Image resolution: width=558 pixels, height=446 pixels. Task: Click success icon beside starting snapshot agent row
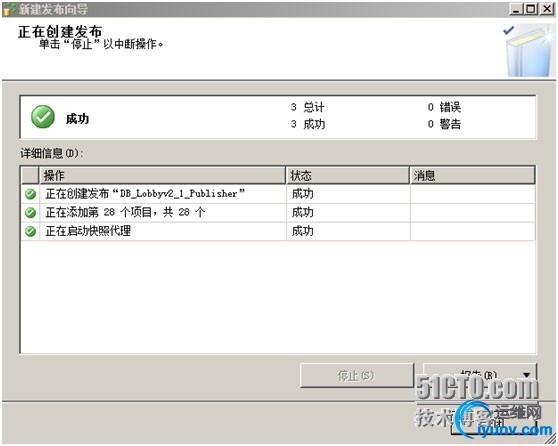coord(31,231)
